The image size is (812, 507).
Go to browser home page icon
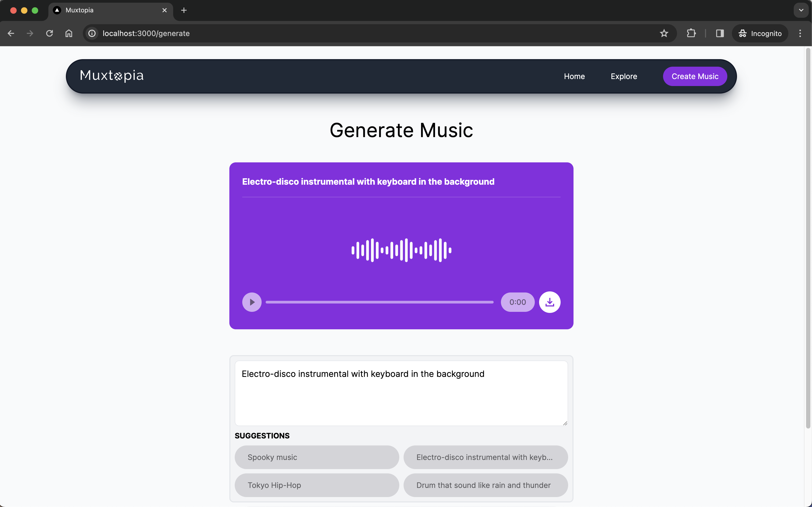69,33
